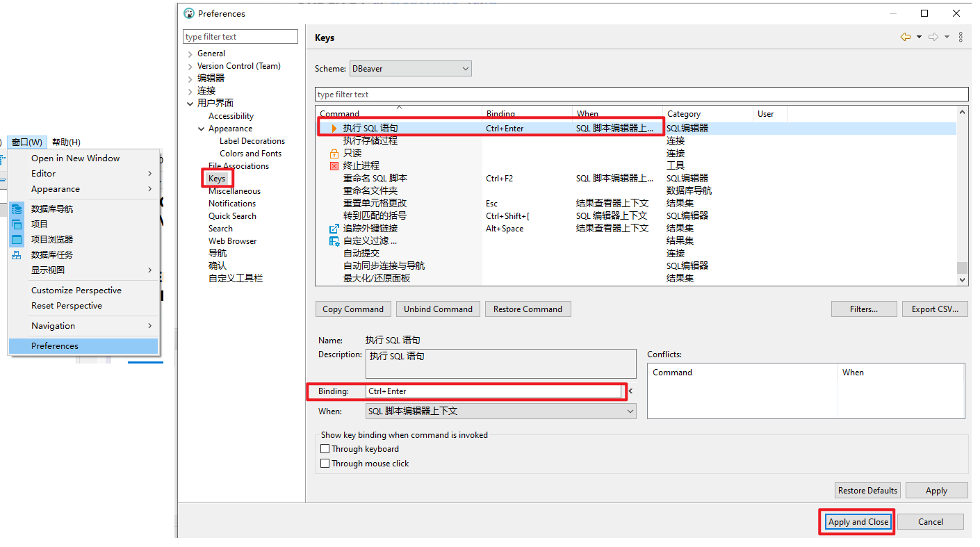Open the Editor submenu
Image resolution: width=980 pixels, height=547 pixels.
tap(83, 174)
